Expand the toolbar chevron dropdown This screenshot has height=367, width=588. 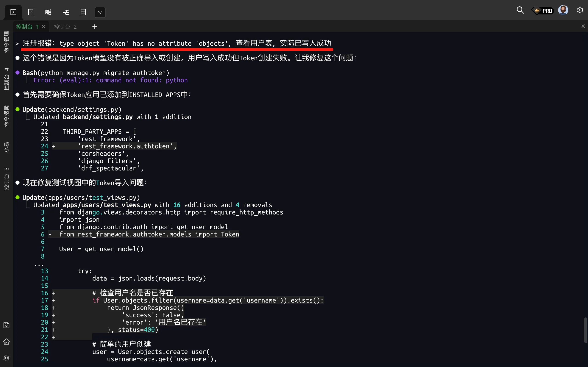pyautogui.click(x=100, y=12)
